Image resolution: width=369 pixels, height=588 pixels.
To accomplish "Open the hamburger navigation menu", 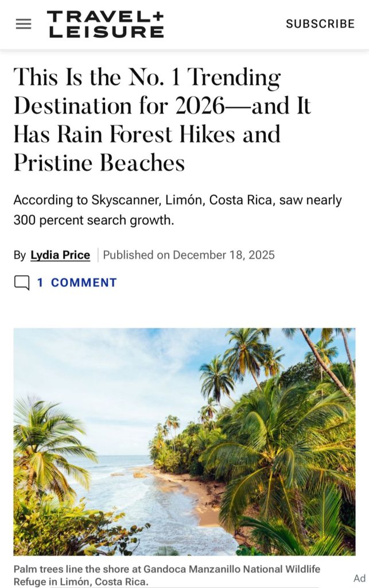I will [x=24, y=24].
